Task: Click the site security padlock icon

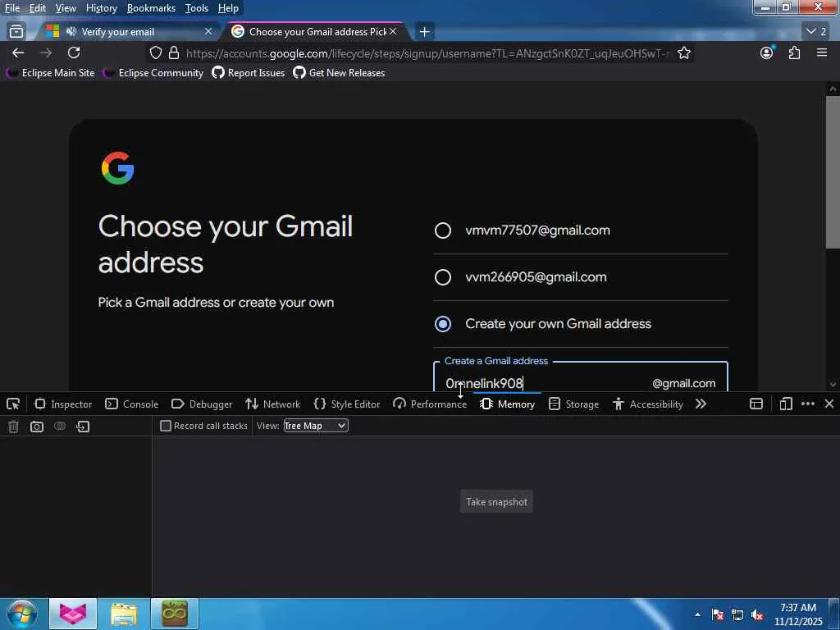Action: click(x=174, y=52)
